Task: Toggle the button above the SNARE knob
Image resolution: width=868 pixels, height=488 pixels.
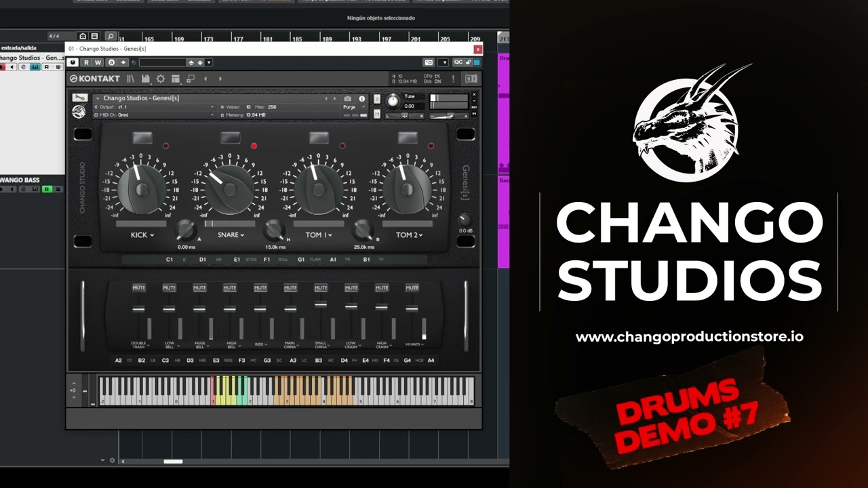Action: pos(231,138)
